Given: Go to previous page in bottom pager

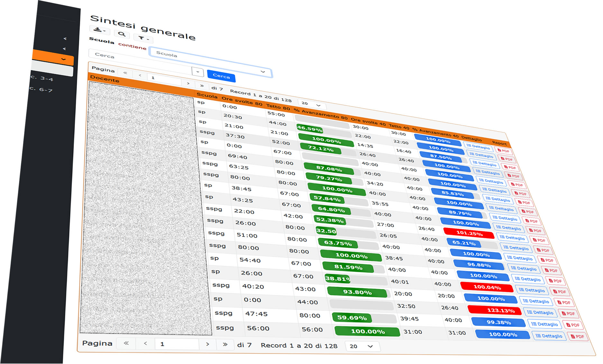Looking at the screenshot, I should pos(145,344).
